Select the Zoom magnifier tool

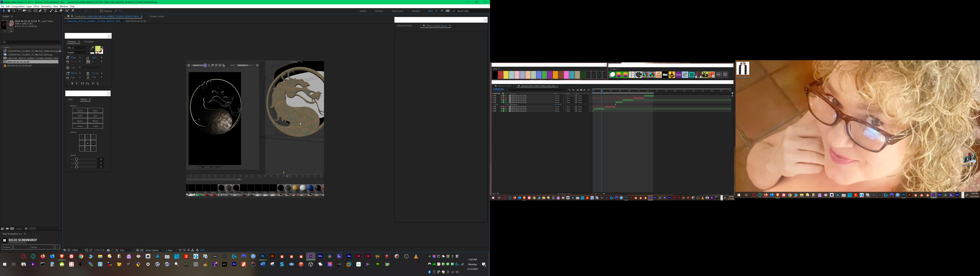14,11
